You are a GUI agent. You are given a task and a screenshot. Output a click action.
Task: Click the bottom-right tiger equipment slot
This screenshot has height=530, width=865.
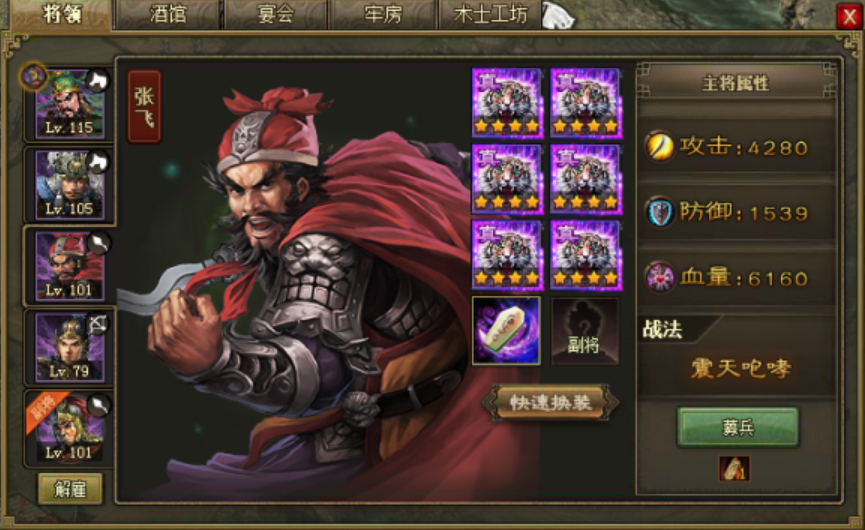(x=586, y=255)
